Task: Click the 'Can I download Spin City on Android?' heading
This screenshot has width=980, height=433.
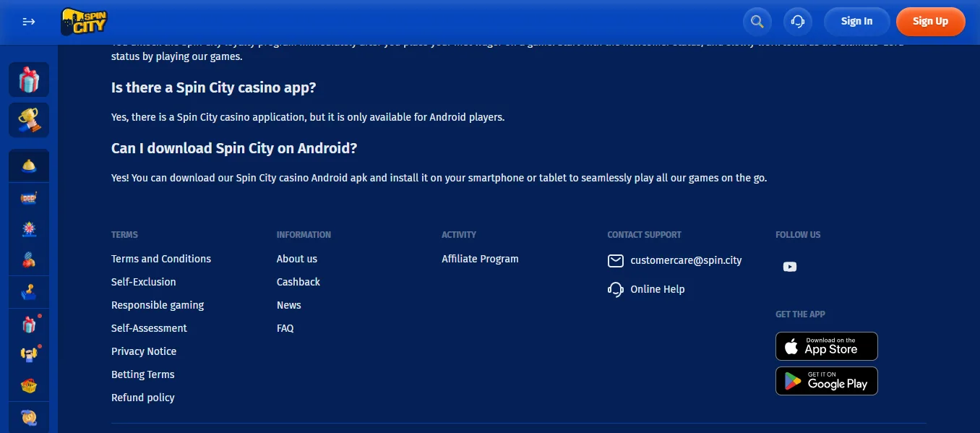Action: [234, 148]
